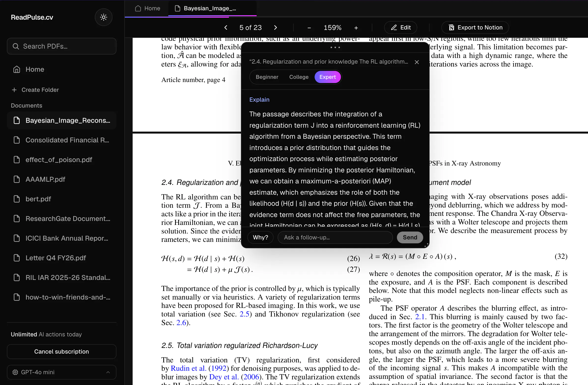The height and width of the screenshot is (385, 588).
Task: Select Expert explanation level
Action: click(327, 77)
